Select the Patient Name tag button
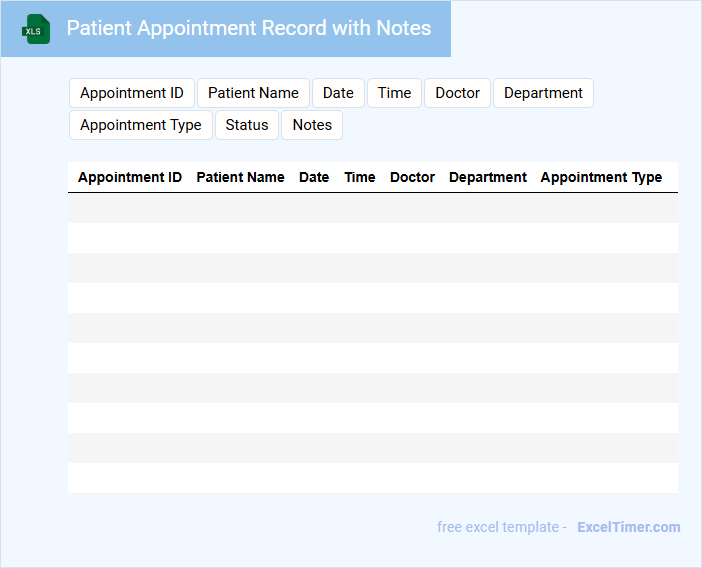This screenshot has width=702, height=568. (253, 93)
